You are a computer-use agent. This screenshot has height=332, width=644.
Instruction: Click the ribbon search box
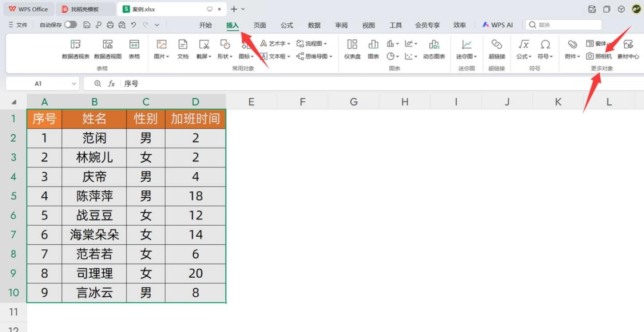coord(563,25)
